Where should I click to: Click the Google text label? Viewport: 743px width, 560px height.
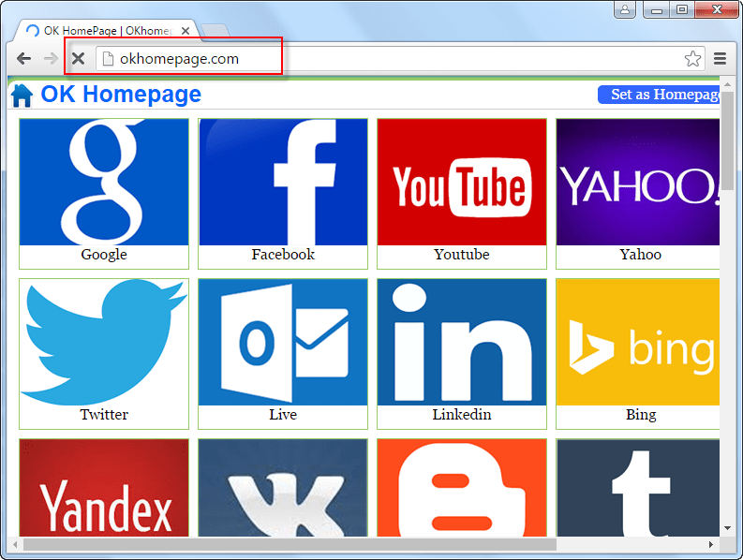(104, 255)
